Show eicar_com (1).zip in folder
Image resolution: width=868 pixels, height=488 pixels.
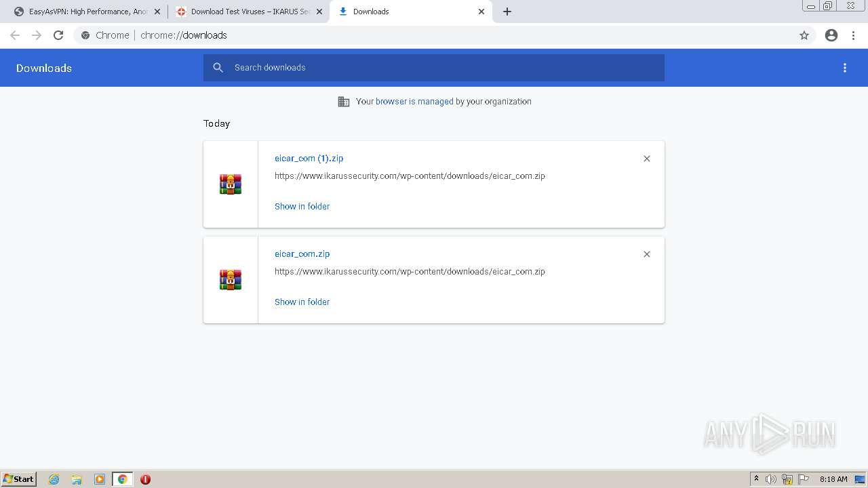point(302,207)
